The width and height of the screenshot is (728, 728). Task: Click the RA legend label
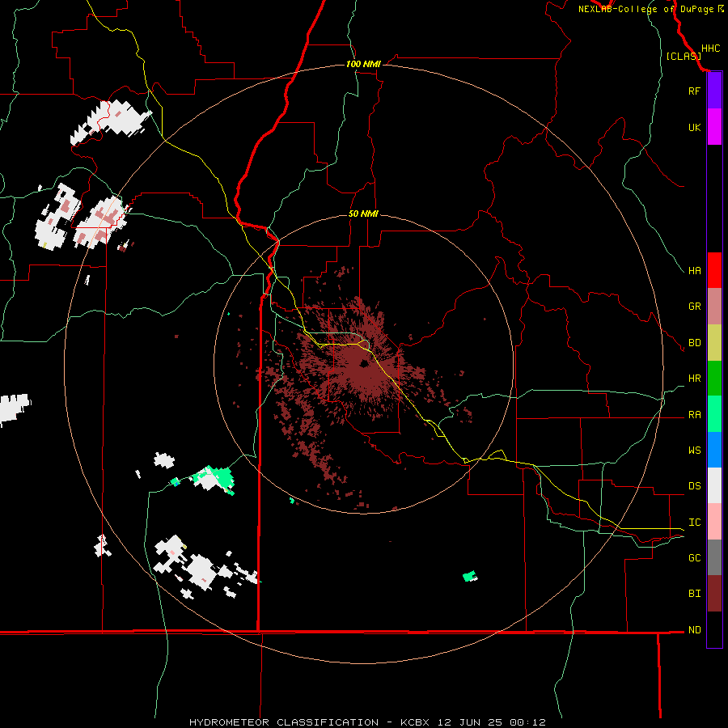(x=694, y=415)
